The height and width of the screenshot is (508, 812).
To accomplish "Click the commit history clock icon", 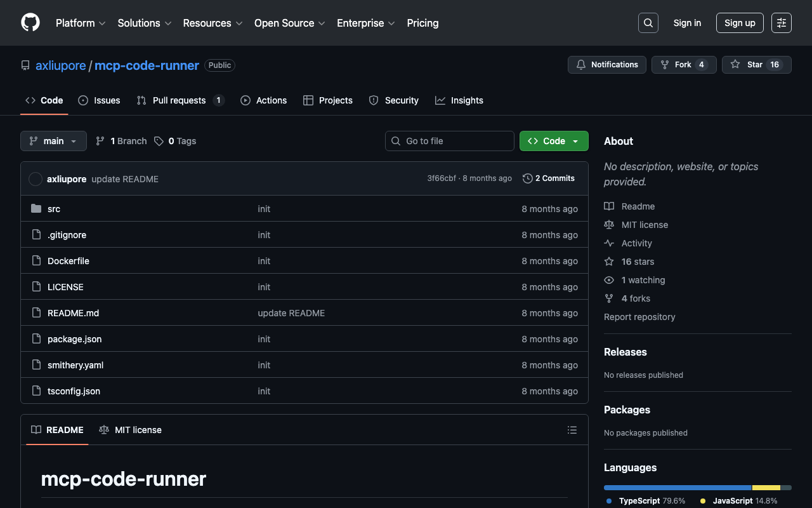I will [x=527, y=178].
